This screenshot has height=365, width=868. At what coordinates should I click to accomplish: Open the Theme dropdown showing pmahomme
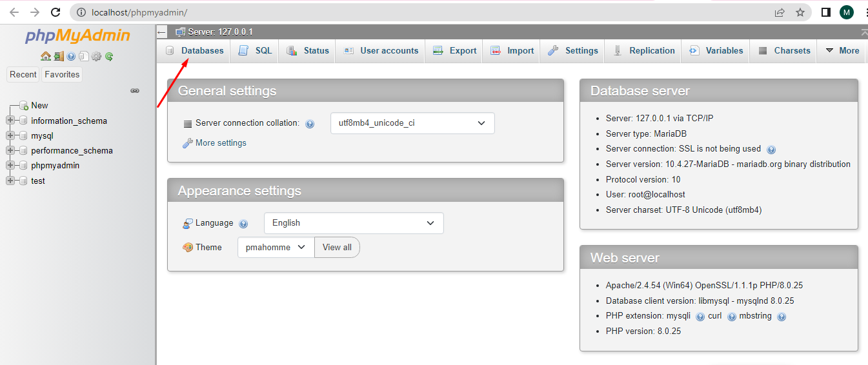pos(276,247)
